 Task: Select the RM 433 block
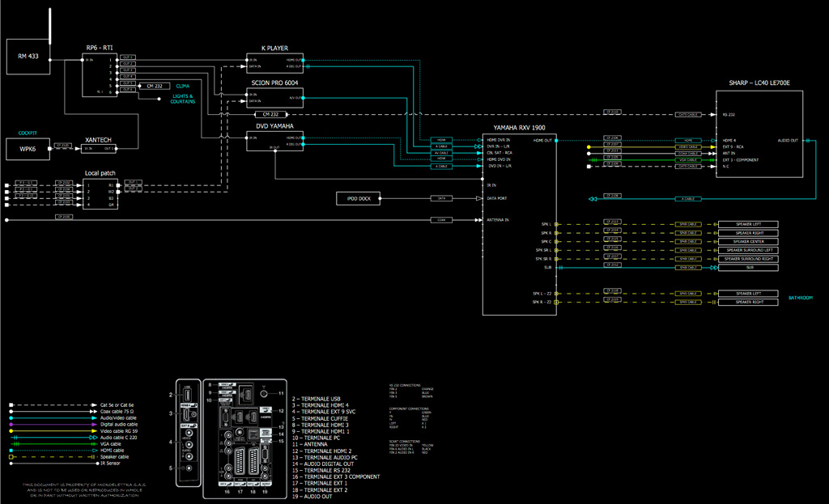click(28, 57)
